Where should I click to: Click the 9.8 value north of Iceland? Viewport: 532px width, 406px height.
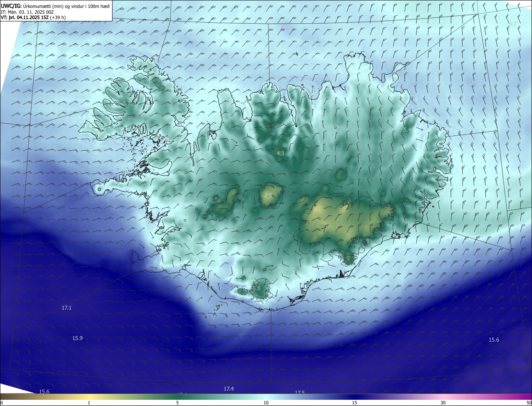pos(222,41)
